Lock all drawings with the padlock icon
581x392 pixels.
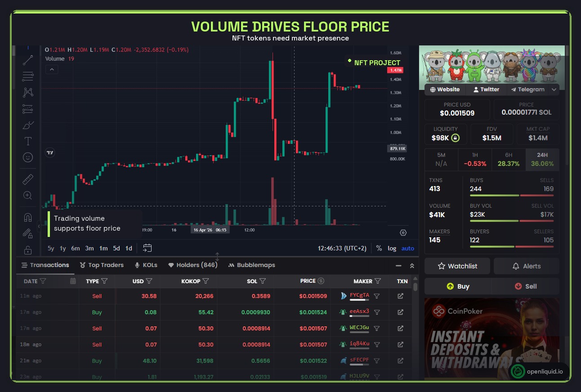pyautogui.click(x=27, y=250)
